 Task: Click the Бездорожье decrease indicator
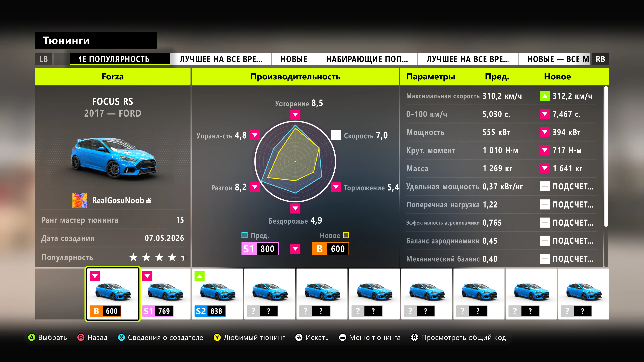click(x=295, y=208)
